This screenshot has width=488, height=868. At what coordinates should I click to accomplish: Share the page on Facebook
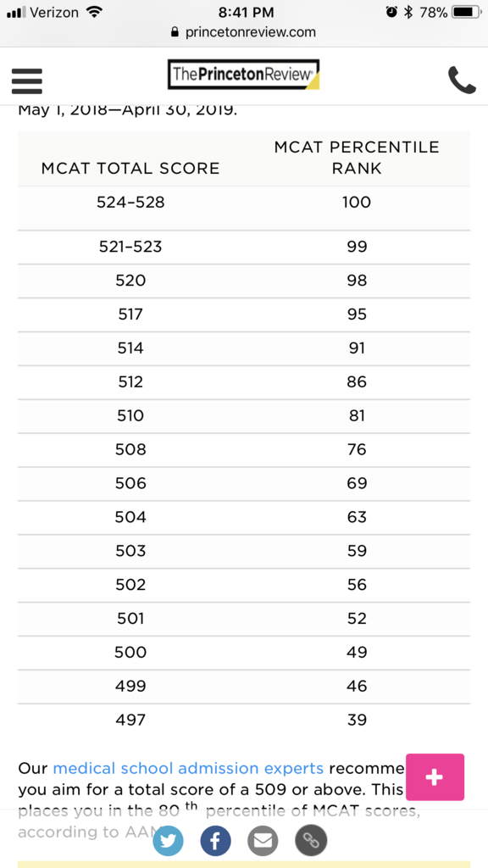[x=214, y=842]
